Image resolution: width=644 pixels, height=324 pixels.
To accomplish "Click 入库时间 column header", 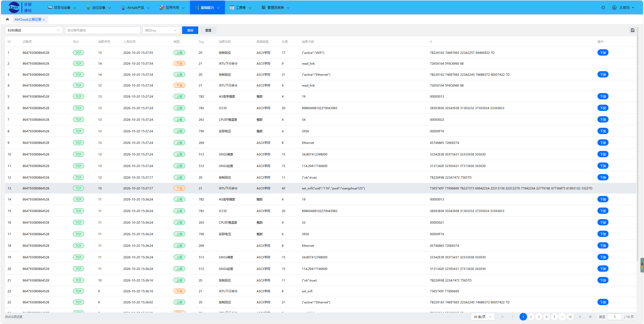I will point(129,42).
